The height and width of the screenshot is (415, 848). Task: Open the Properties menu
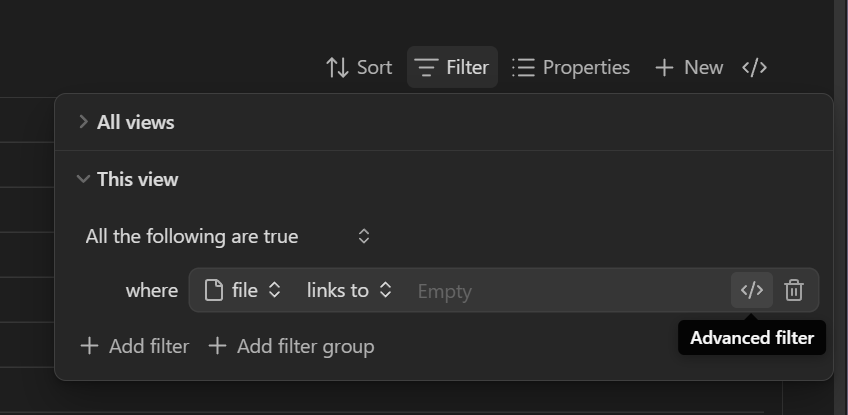pos(571,68)
